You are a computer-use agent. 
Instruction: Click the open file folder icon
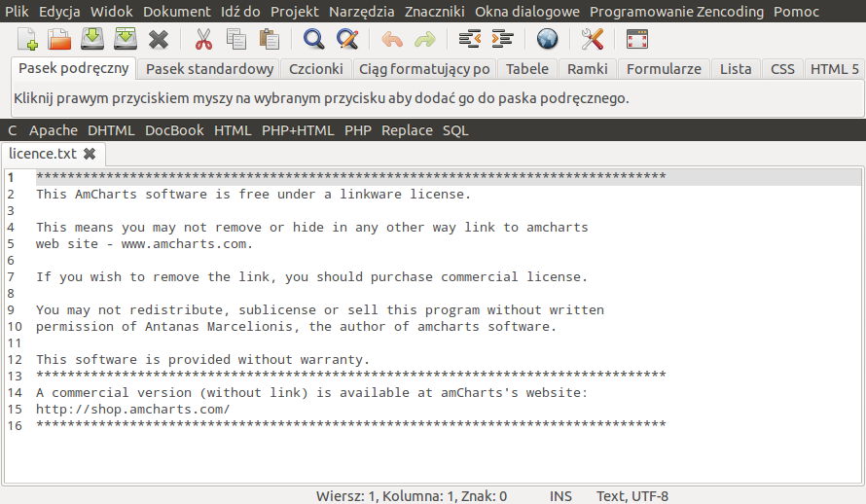60,39
